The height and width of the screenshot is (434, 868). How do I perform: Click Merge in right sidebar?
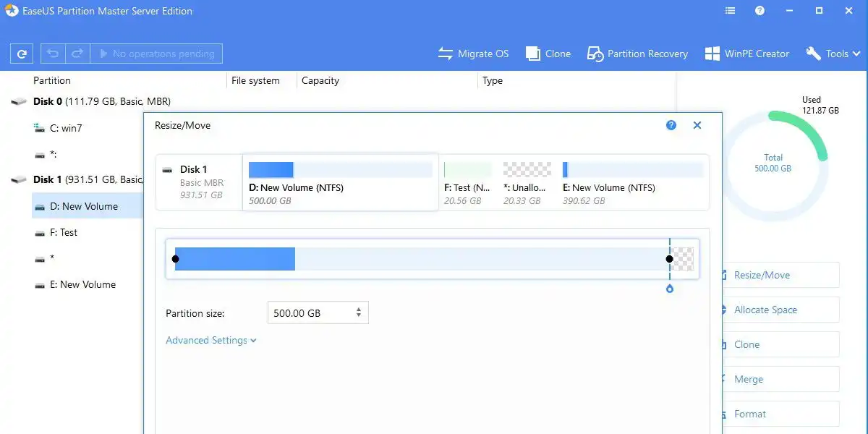749,379
